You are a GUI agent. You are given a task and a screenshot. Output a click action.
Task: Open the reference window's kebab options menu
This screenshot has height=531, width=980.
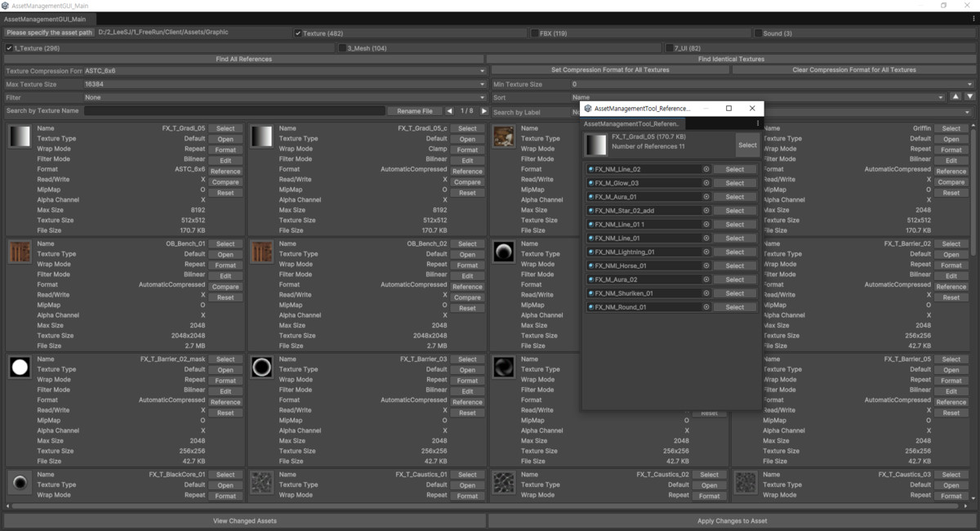(x=757, y=123)
